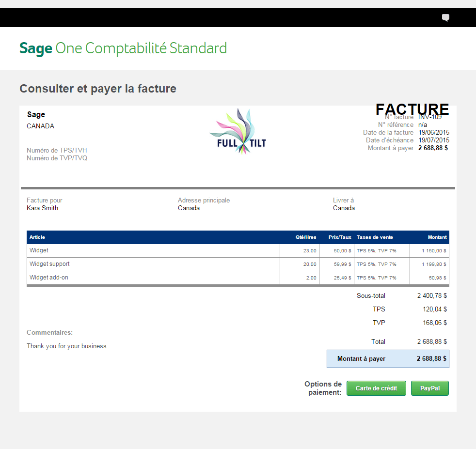The width and height of the screenshot is (476, 449).
Task: Click the 'Commentaires:' label
Action: (50, 332)
